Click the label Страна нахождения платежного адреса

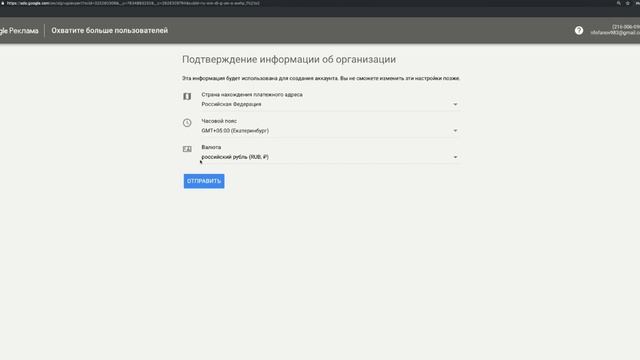[252, 95]
